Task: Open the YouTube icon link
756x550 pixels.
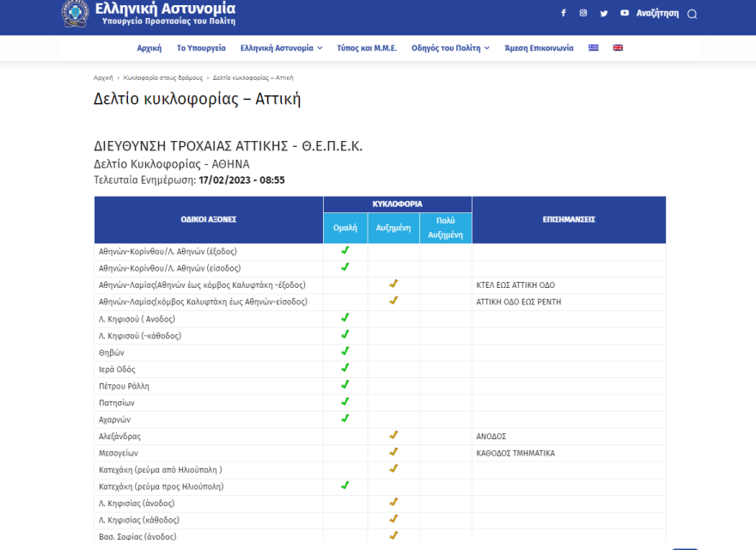Action: [625, 13]
